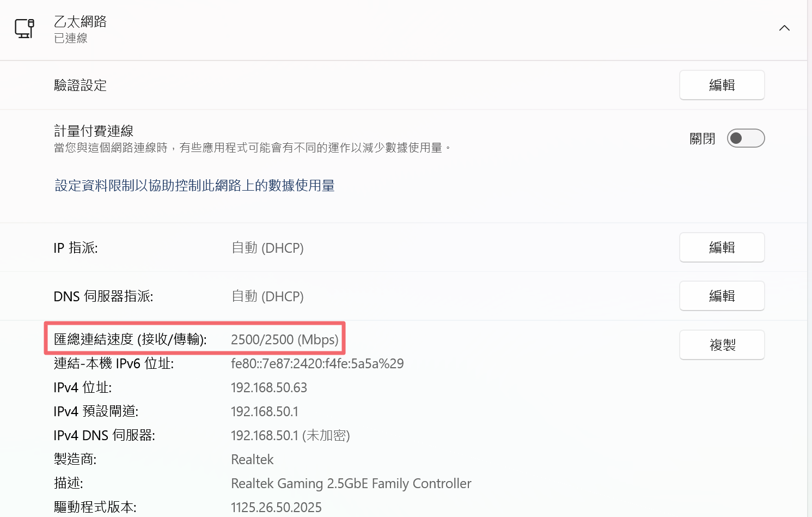Select the DNS server value 192.168.50.1 (未加密)
Viewport: 812px width, 517px height.
(290, 435)
